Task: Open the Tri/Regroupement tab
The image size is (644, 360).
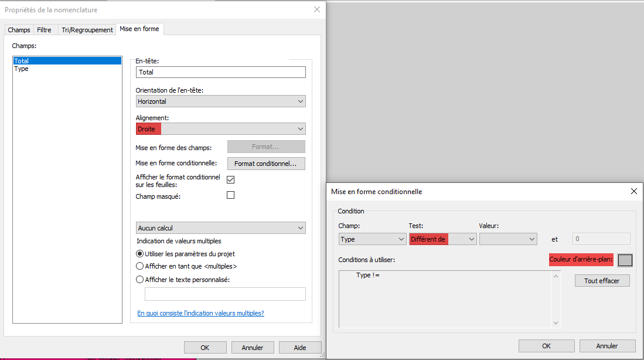Action: pos(87,30)
